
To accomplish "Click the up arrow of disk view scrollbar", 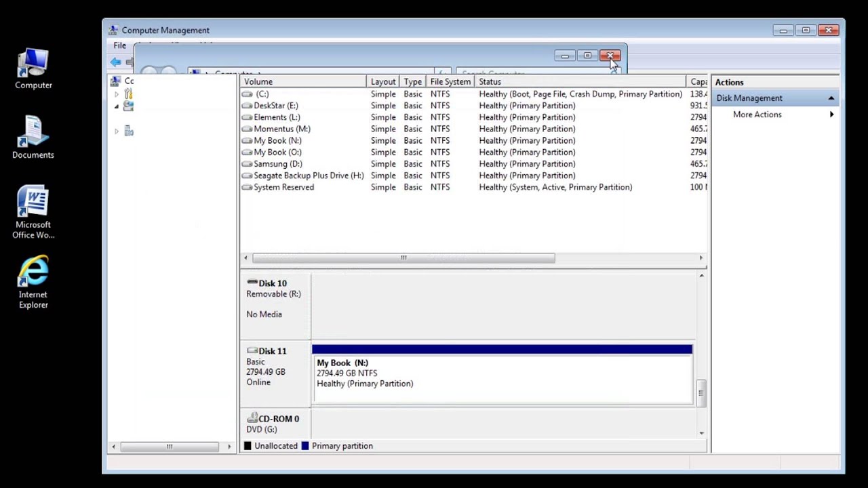I will pos(701,275).
